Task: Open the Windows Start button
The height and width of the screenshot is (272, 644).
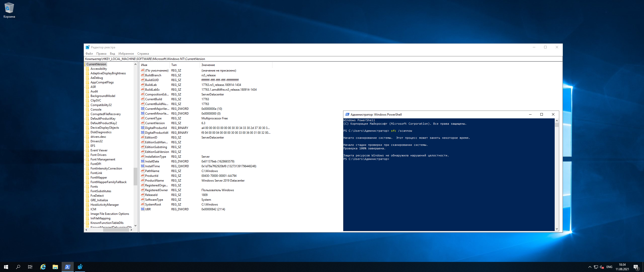Action: [x=6, y=267]
